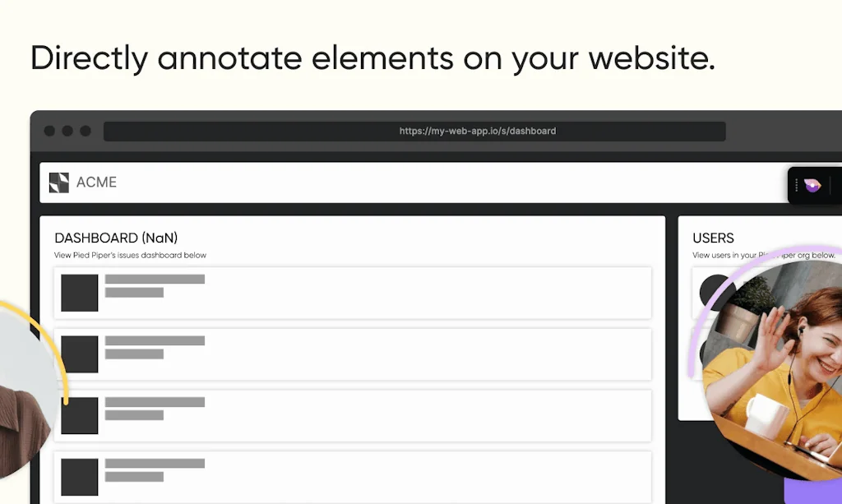The height and width of the screenshot is (504, 842).
Task: Click the purple widget logo icon
Action: pyautogui.click(x=812, y=186)
